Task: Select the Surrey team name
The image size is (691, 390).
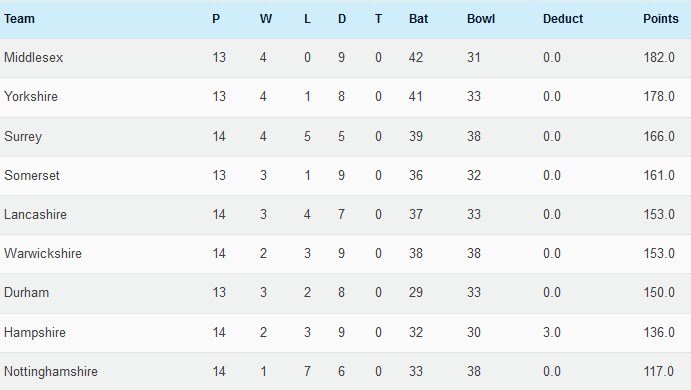Action: point(23,136)
